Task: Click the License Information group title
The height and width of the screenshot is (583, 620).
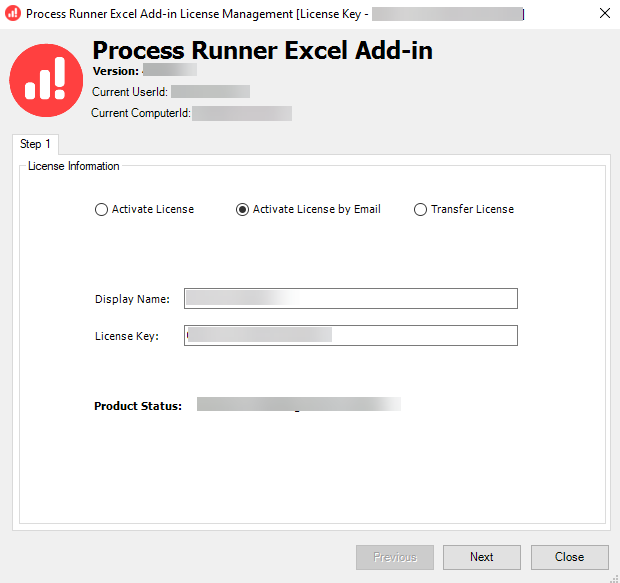Action: point(74,167)
